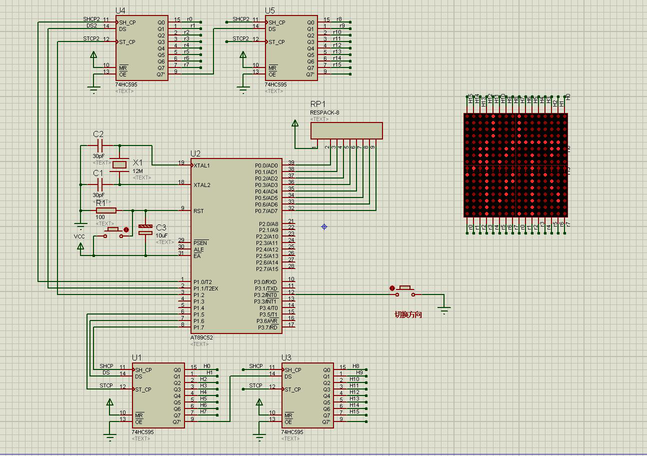Select the VCC power terminal arrow
This screenshot has width=647, height=456.
click(x=80, y=247)
